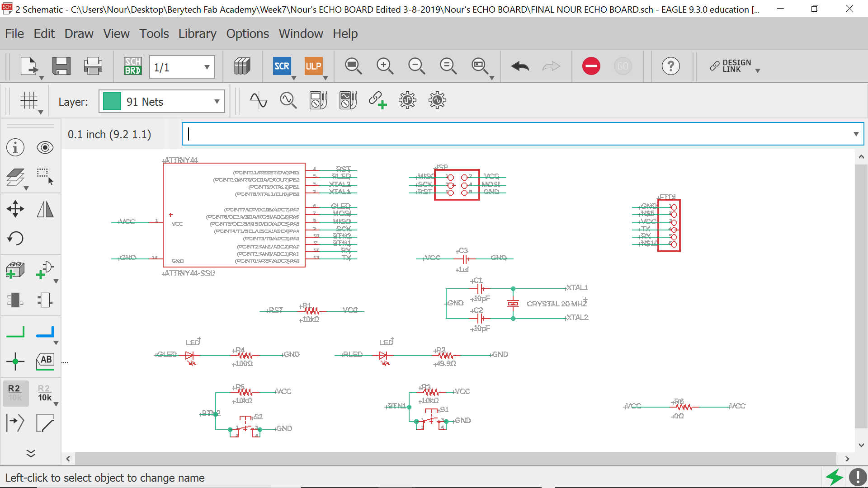This screenshot has height=488, width=868.
Task: Click the green 91 Nets color swatch
Action: (112, 102)
